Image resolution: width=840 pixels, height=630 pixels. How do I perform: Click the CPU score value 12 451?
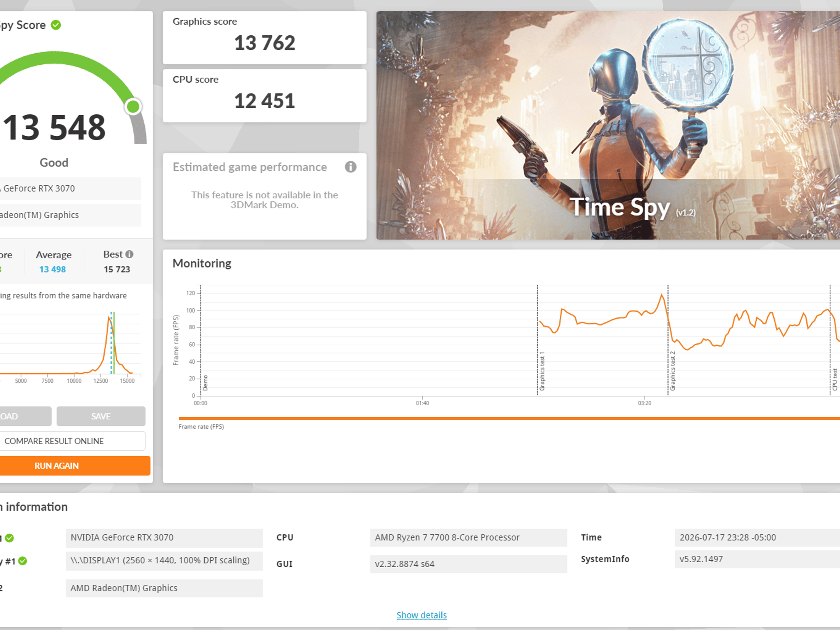tap(265, 101)
